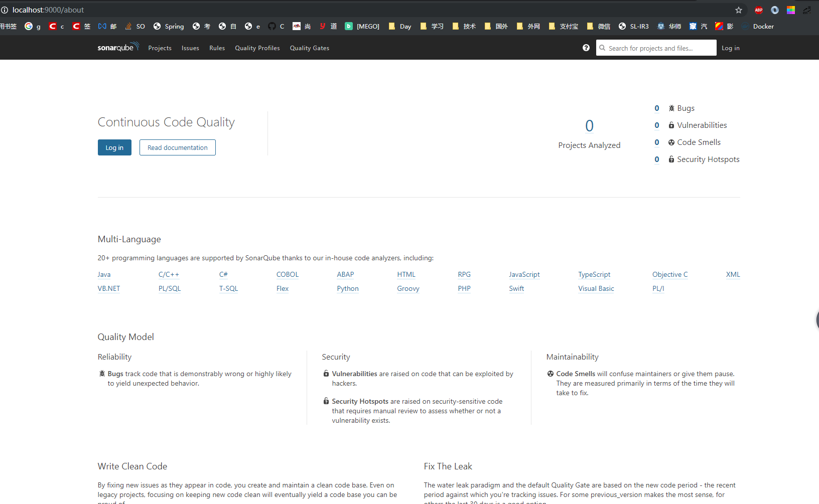Viewport: 819px width, 504px height.
Task: Open the Docker bookmark
Action: 758,26
